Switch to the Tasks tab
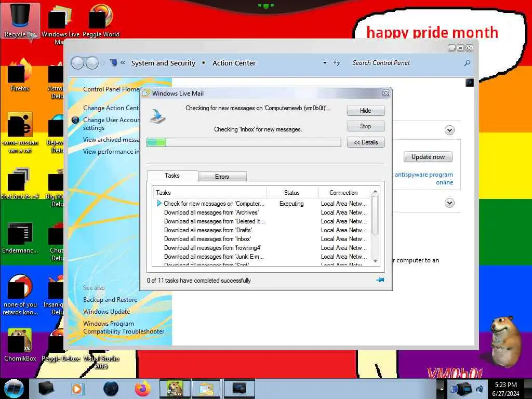Screen dimensions: 532x399 172,176
